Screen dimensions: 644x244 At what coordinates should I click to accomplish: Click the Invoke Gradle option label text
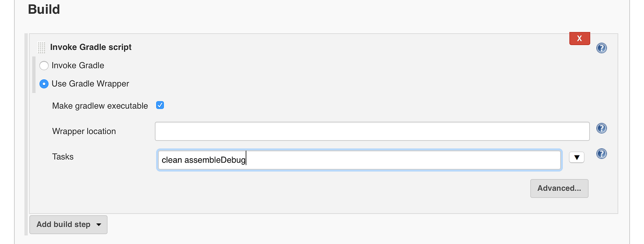[78, 66]
